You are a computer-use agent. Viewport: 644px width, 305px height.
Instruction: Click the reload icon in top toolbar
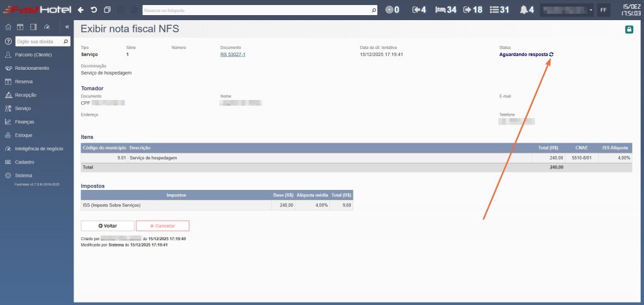click(94, 10)
